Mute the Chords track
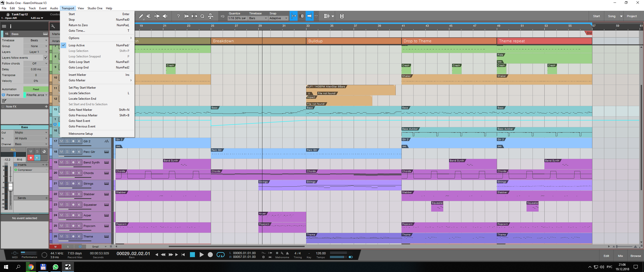Image resolution: width=644 pixels, height=272 pixels. [x=61, y=173]
